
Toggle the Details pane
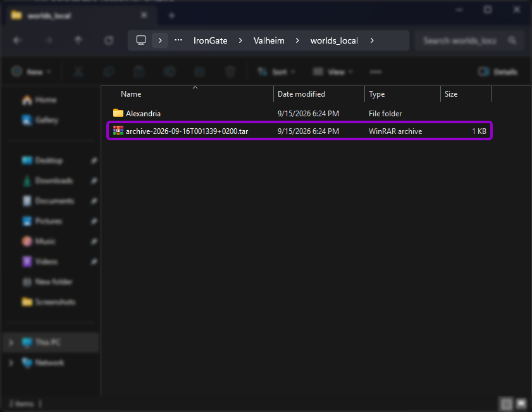pos(498,72)
